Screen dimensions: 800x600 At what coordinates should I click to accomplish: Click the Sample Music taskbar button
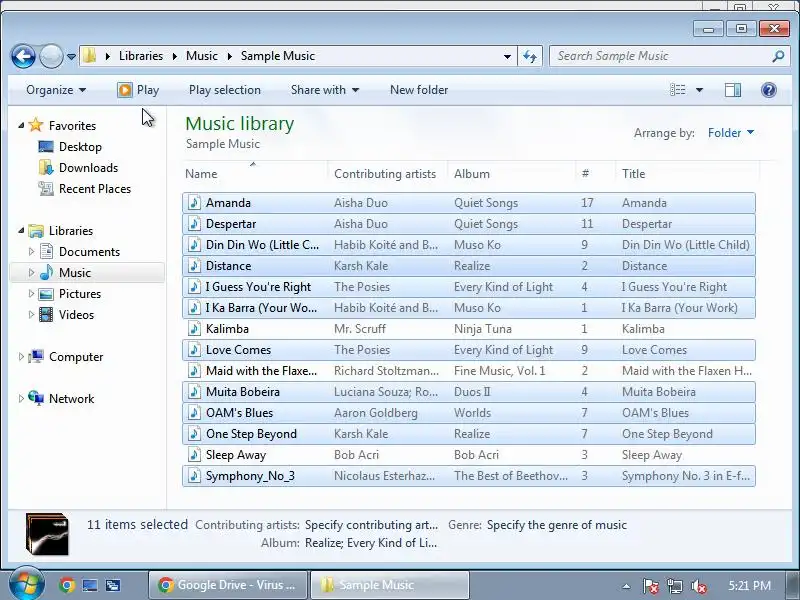click(390, 585)
